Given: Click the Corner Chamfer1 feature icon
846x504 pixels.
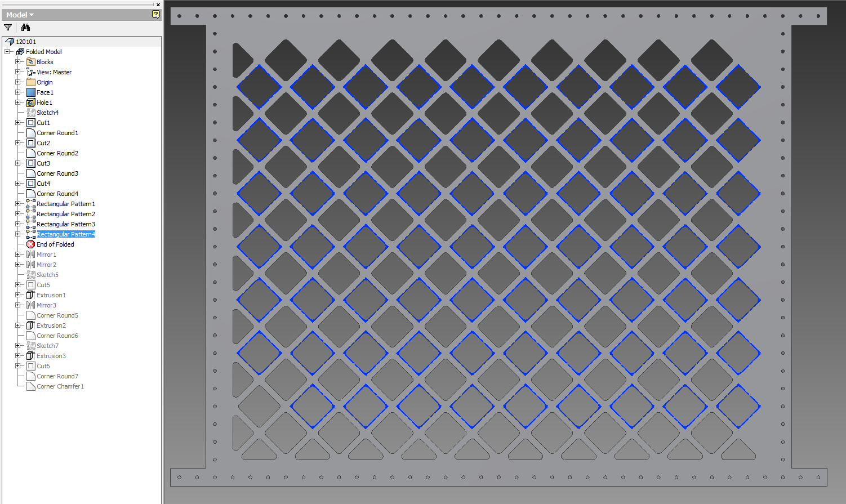Looking at the screenshot, I should (31, 386).
